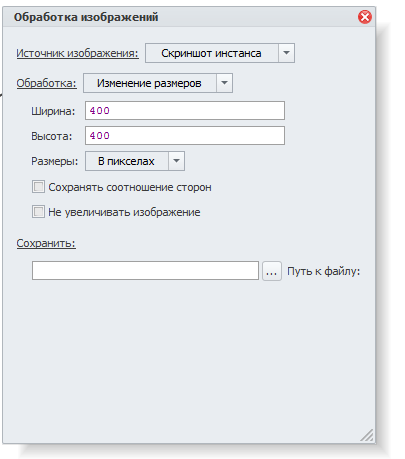
Task: Expand the Обработка dropdown arrow
Action: 224,83
